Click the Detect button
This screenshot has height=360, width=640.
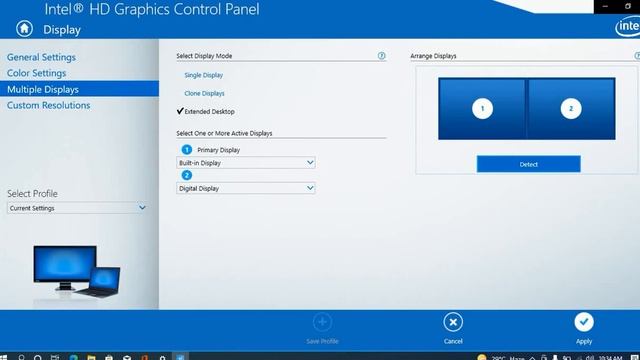tap(529, 164)
